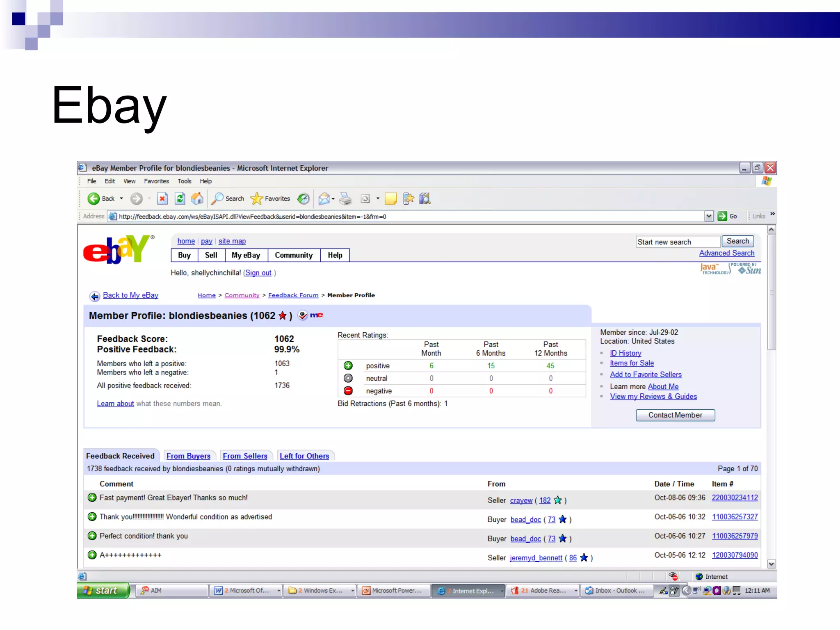Open the address bar dropdown arrow
Screen dimensions: 840x630
(x=709, y=216)
